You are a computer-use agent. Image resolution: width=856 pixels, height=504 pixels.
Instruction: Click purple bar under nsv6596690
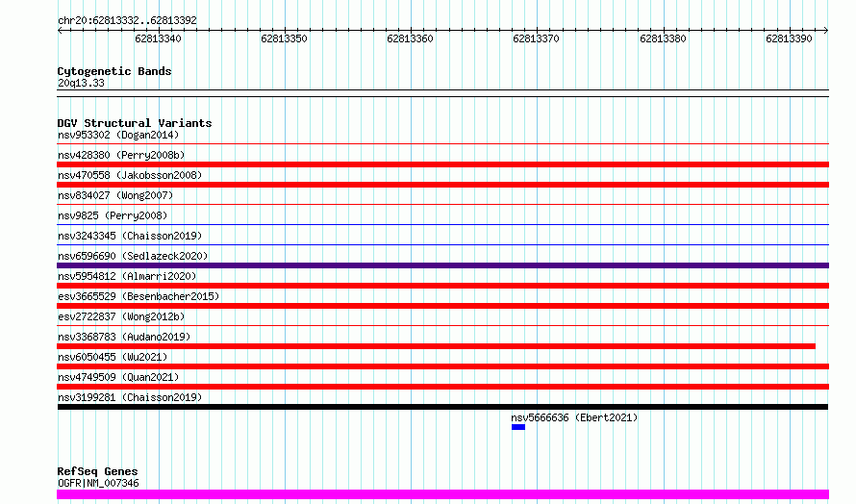tap(442, 265)
